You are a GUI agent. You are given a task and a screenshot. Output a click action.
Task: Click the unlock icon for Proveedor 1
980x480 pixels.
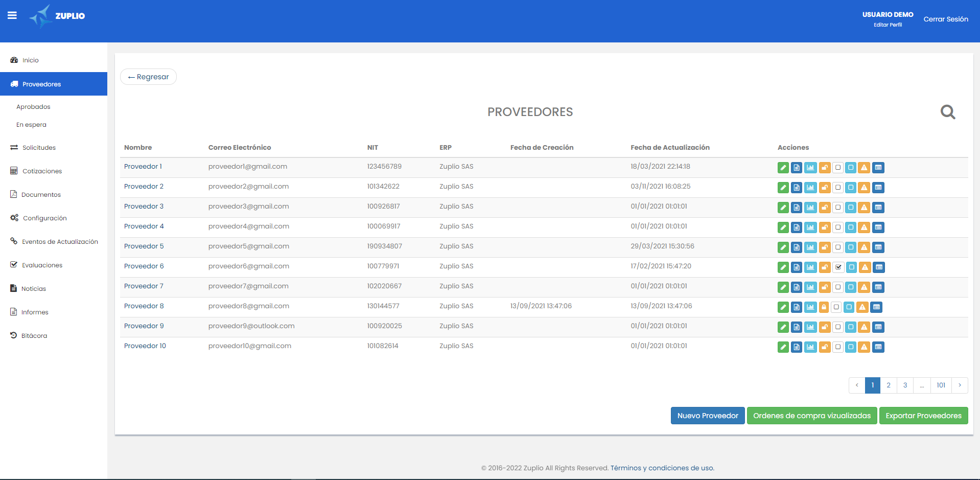point(825,168)
